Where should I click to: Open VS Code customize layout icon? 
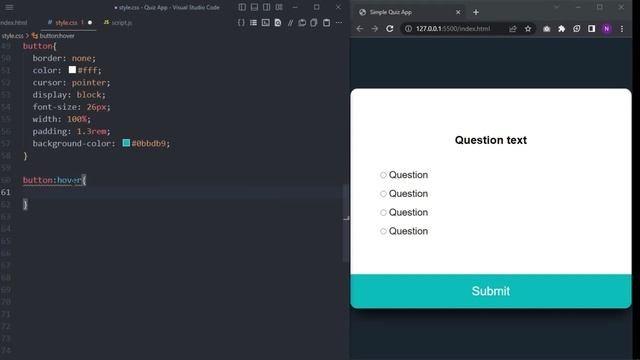279,7
